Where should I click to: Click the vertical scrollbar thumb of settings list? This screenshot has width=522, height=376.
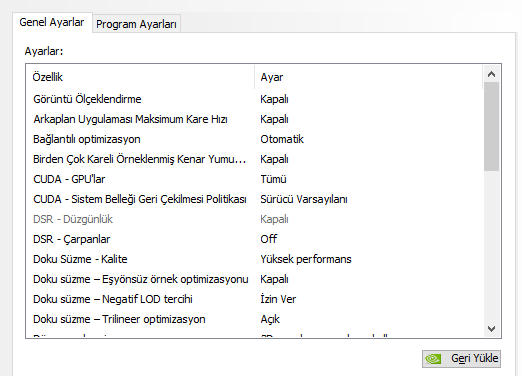point(491,127)
